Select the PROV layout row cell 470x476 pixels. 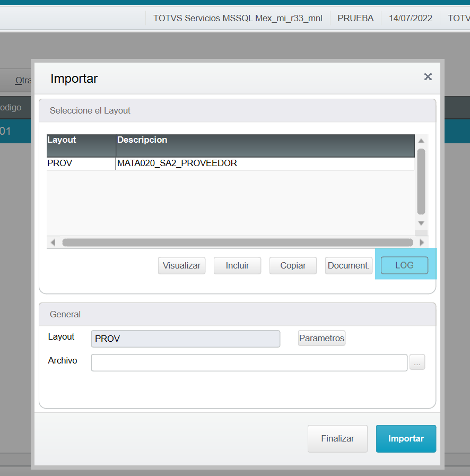81,163
